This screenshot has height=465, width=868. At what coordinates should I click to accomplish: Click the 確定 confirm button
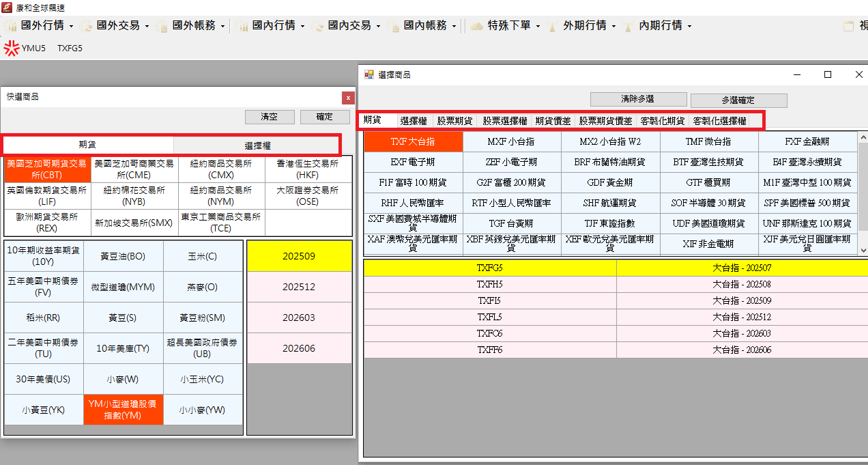click(325, 116)
